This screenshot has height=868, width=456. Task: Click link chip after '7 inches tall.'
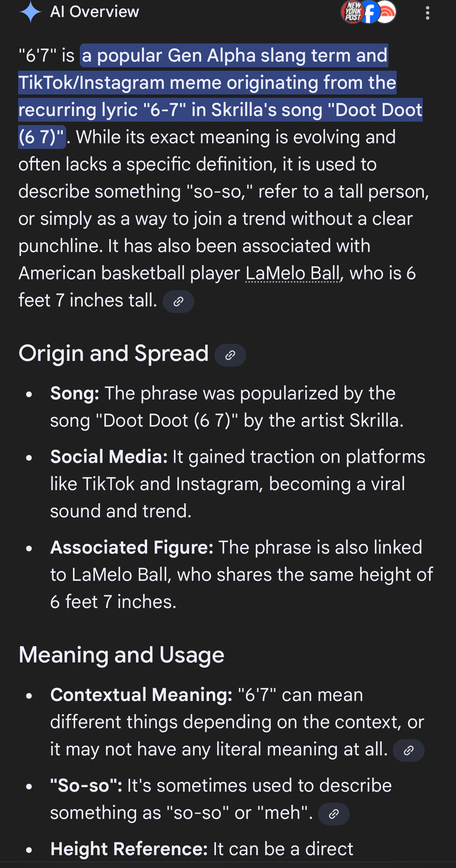click(178, 302)
